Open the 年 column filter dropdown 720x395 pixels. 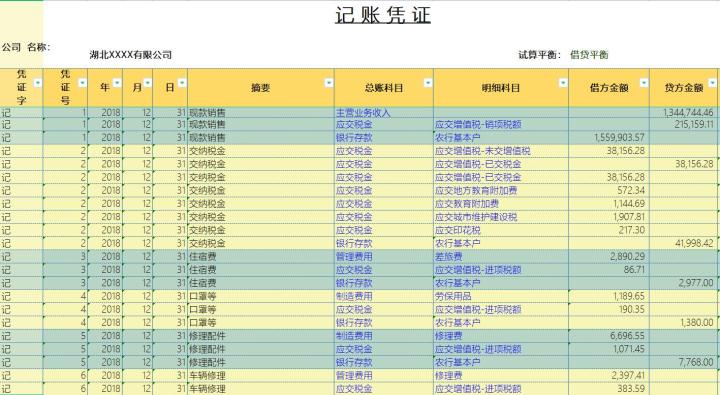pyautogui.click(x=117, y=83)
